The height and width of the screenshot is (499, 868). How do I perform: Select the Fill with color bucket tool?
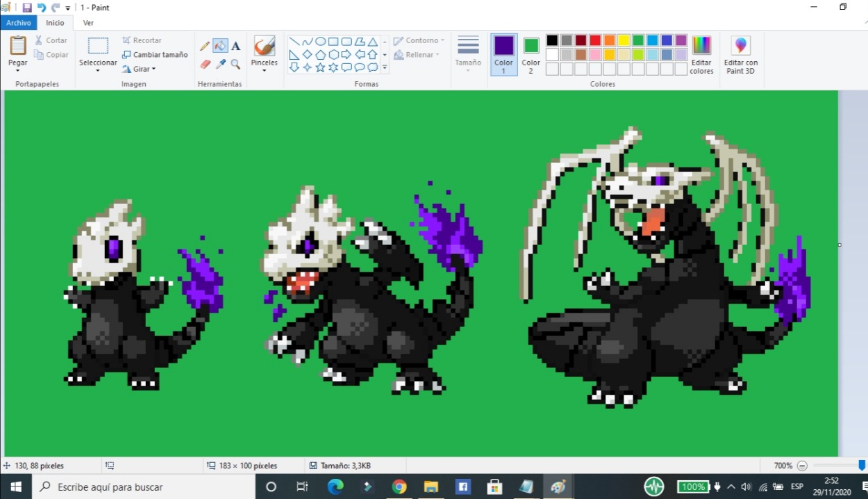click(x=220, y=46)
